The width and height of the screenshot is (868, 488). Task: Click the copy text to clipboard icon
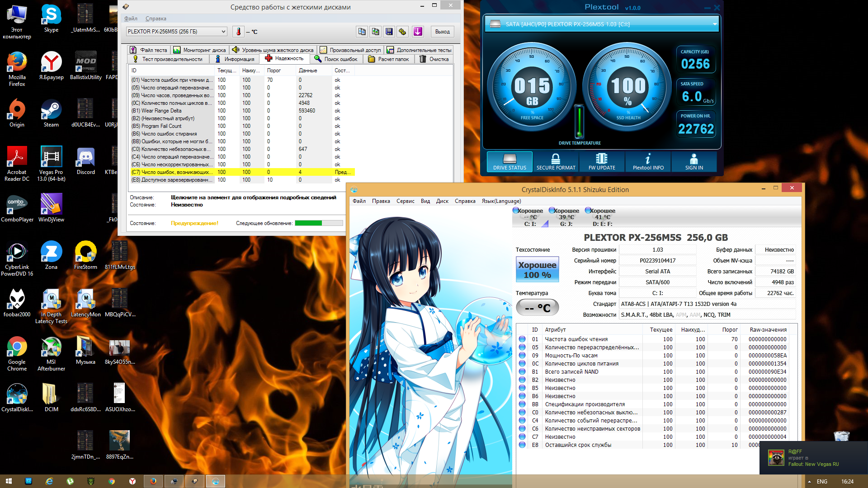362,32
